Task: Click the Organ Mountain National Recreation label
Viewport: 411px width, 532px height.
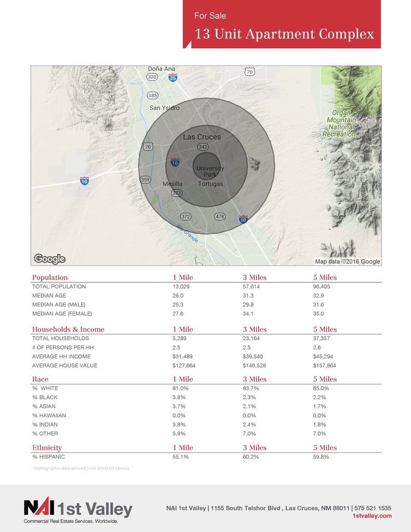Action: (341, 124)
